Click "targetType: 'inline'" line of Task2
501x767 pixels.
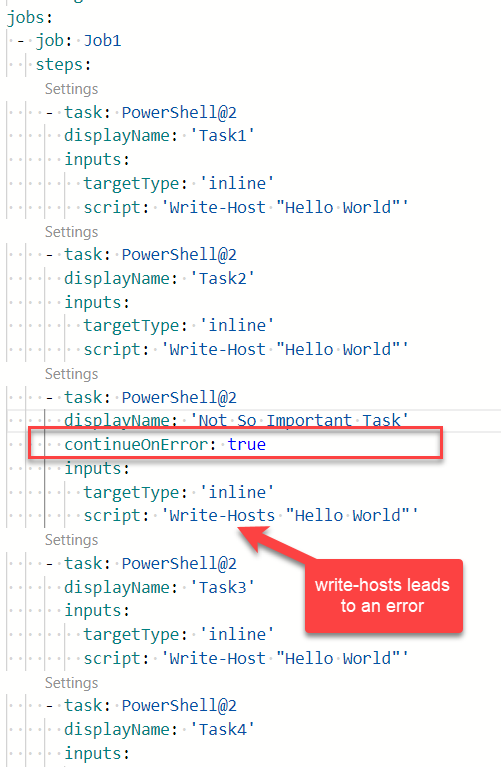179,325
